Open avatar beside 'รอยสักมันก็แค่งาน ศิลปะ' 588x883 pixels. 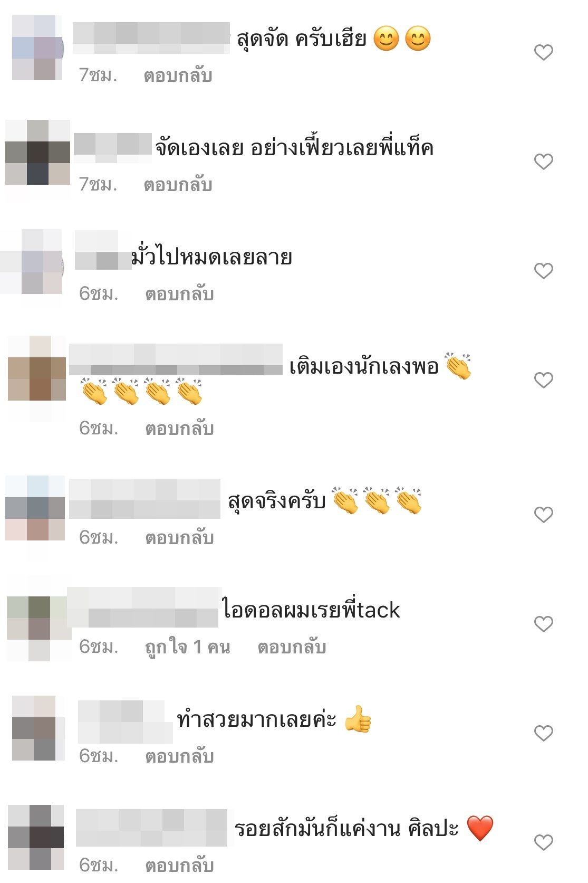tap(36, 837)
